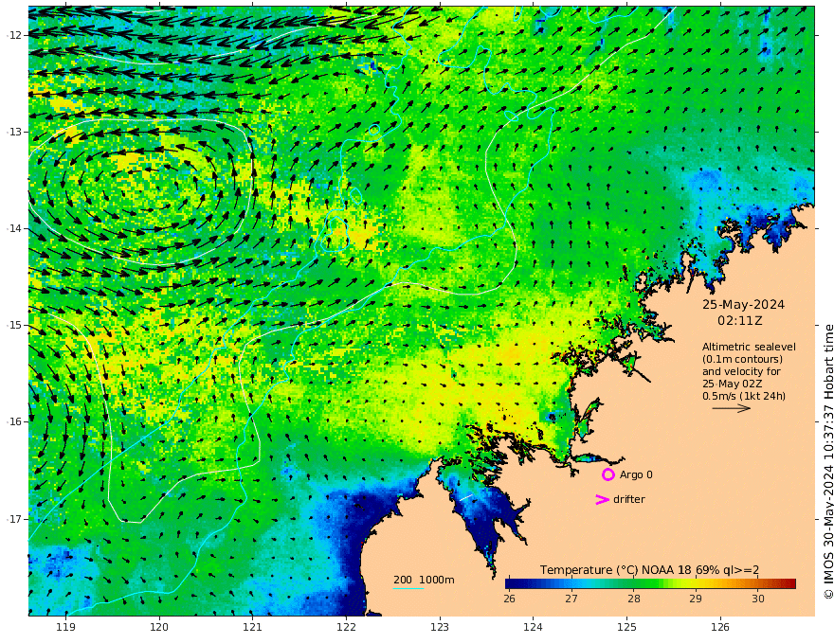Click the '0.5m/s (1kt 24h)' caption line
834x644 pixels.
coord(744,396)
